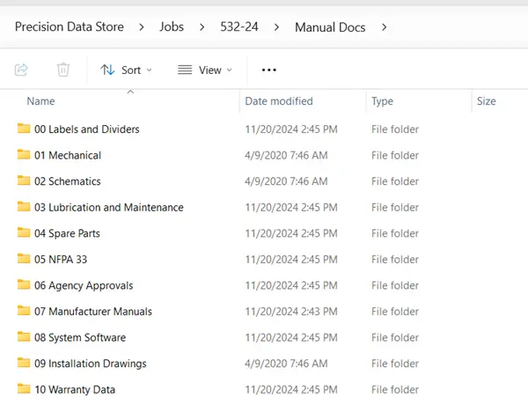Select the '10 Warranty Data' folder name
This screenshot has width=528, height=420.
pos(75,390)
